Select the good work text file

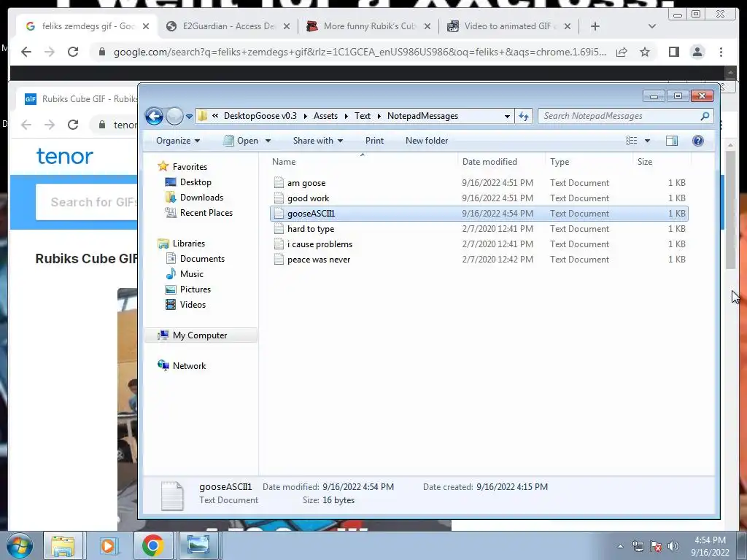(479, 198)
